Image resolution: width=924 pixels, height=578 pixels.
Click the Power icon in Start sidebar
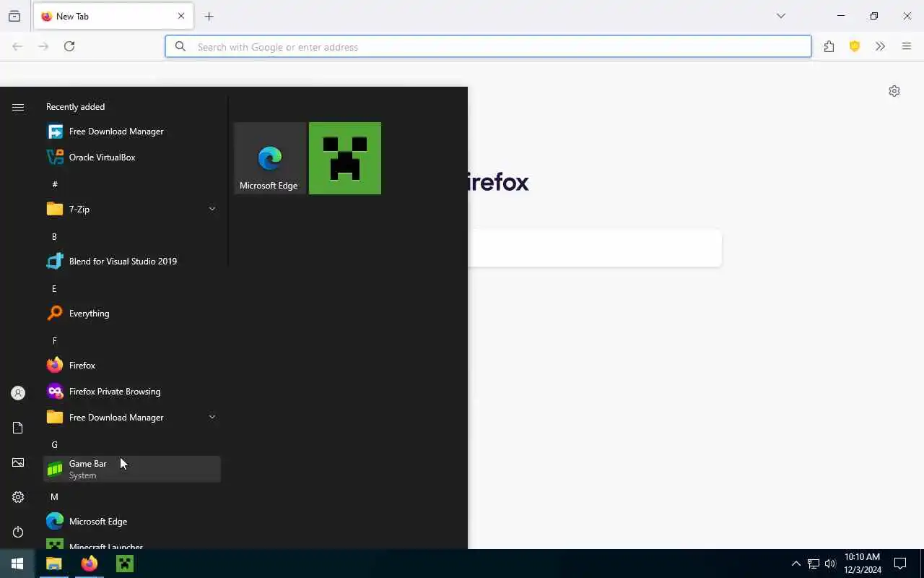(18, 532)
